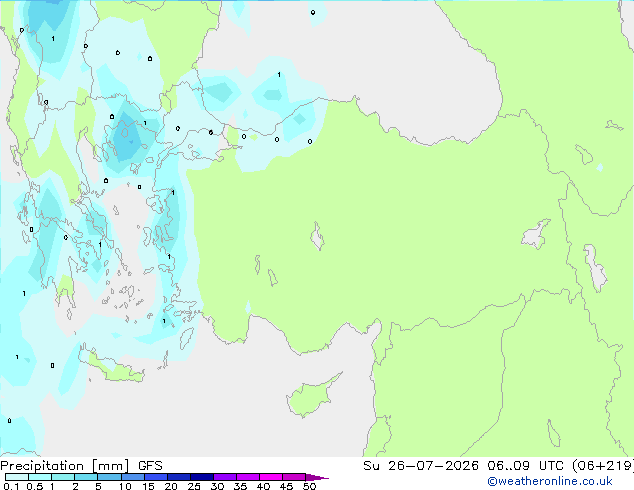Select the 10–15 mm blue legend swatch
The width and height of the screenshot is (634, 490).
pos(132,477)
